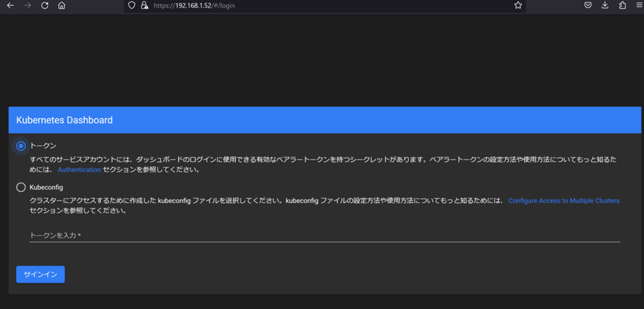Click the Kubernetes Dashboard header bar
This screenshot has height=309, width=644.
[322, 120]
